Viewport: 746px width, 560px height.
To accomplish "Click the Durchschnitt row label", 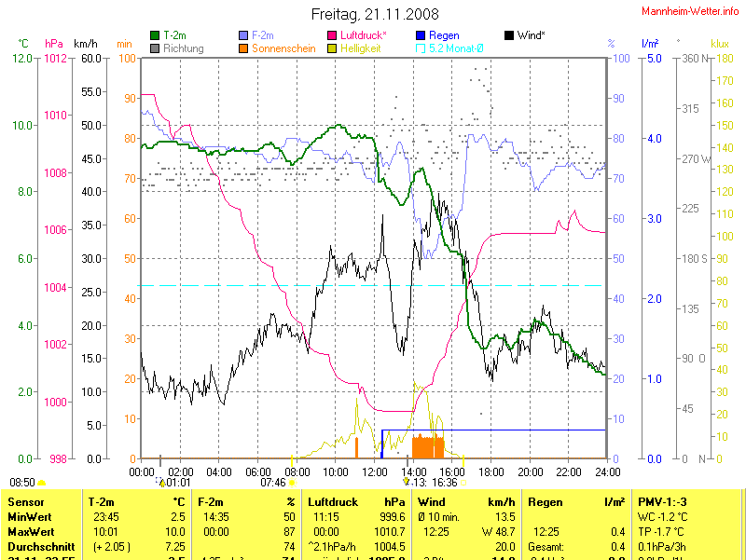I will 41,547.
